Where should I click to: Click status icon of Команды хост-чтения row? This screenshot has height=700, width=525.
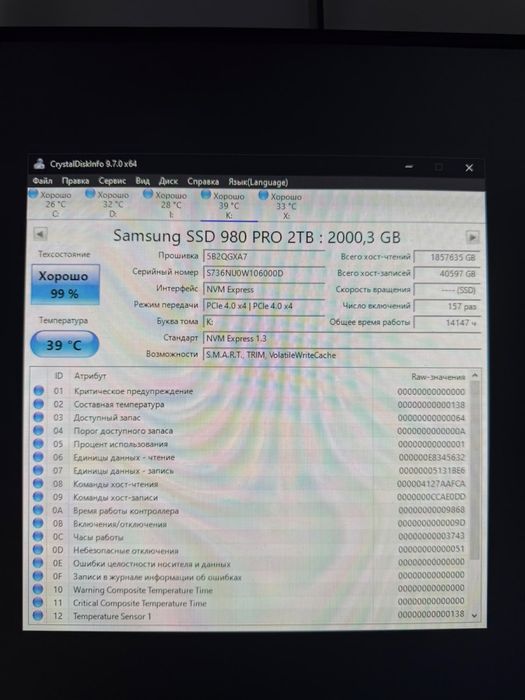(38, 483)
